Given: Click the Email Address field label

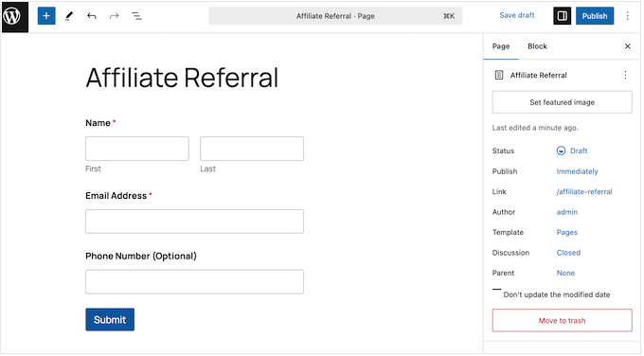Looking at the screenshot, I should [x=116, y=195].
